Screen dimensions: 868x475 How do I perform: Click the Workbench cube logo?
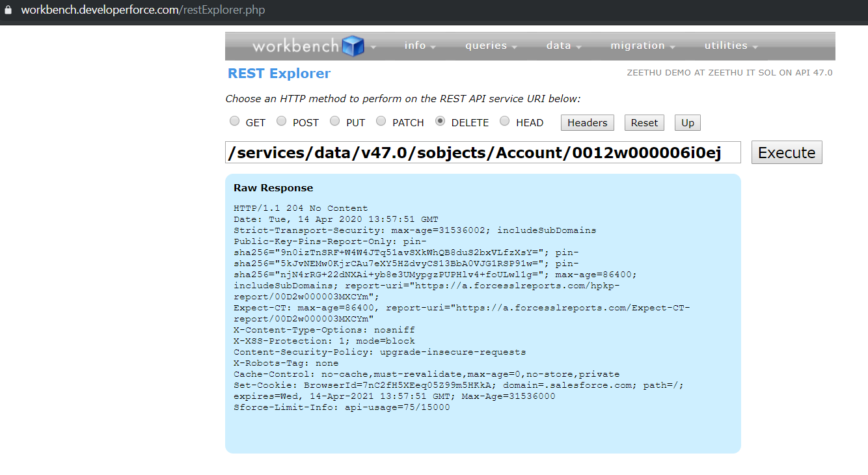point(352,46)
